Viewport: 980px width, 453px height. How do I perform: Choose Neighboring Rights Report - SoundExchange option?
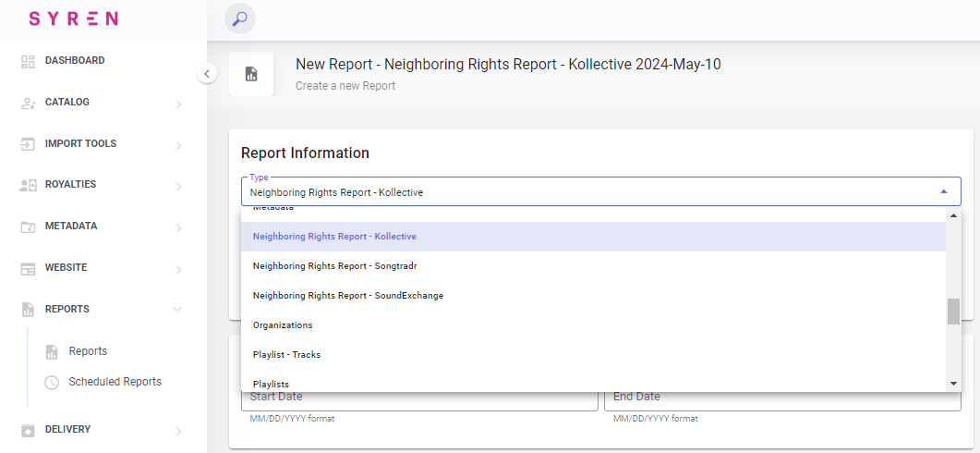click(x=347, y=296)
